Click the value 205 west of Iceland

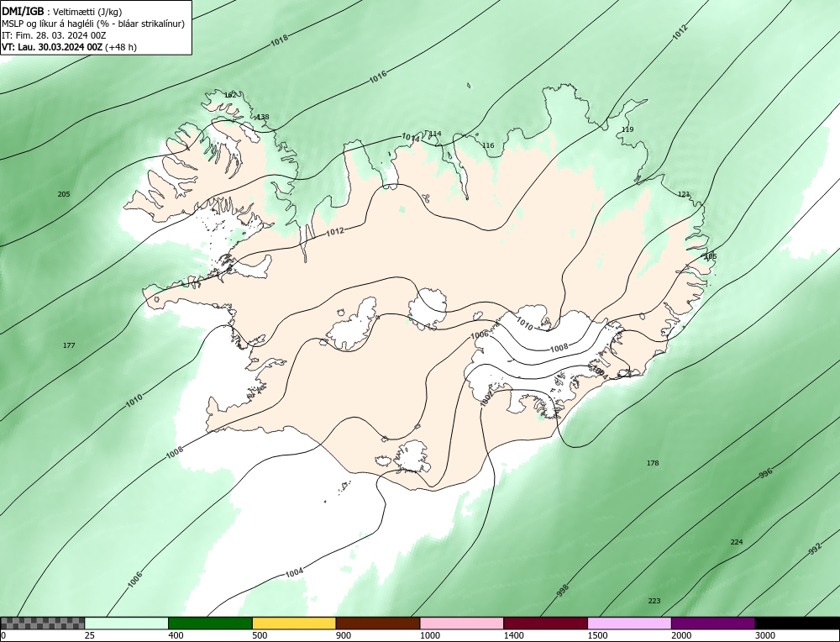[64, 194]
